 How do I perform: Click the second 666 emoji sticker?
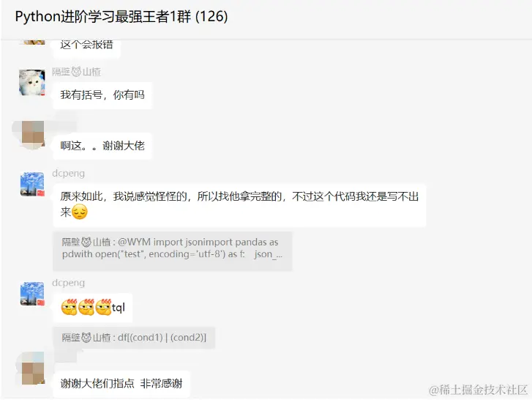tap(86, 307)
